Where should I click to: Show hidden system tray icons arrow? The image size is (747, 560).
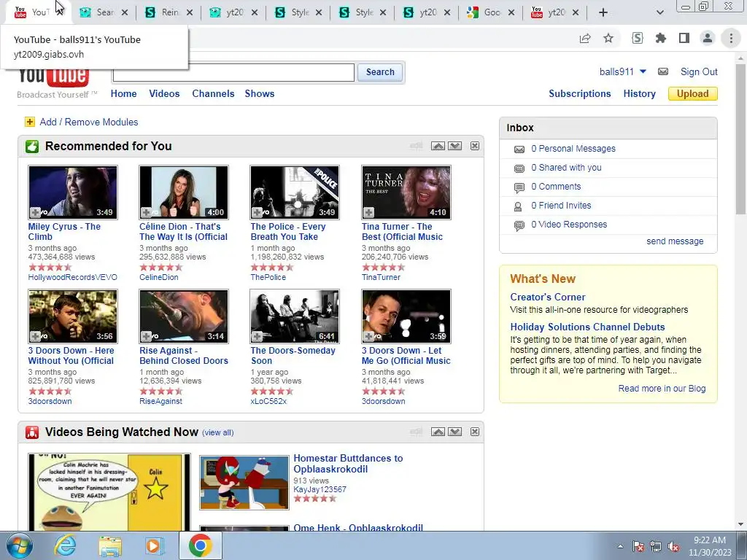(620, 546)
